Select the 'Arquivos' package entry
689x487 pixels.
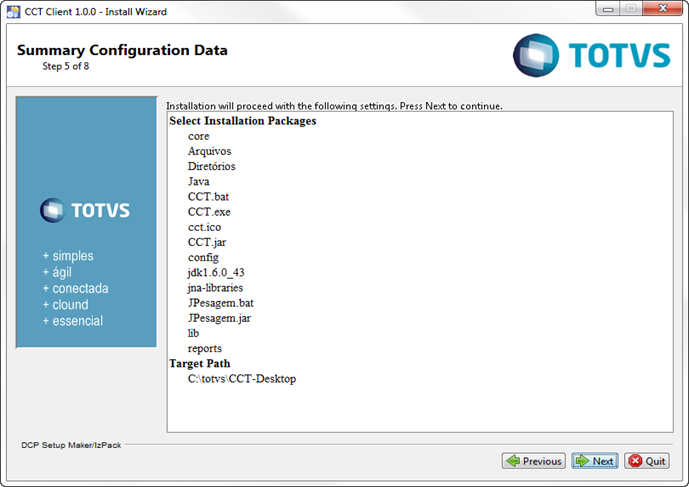pos(209,151)
